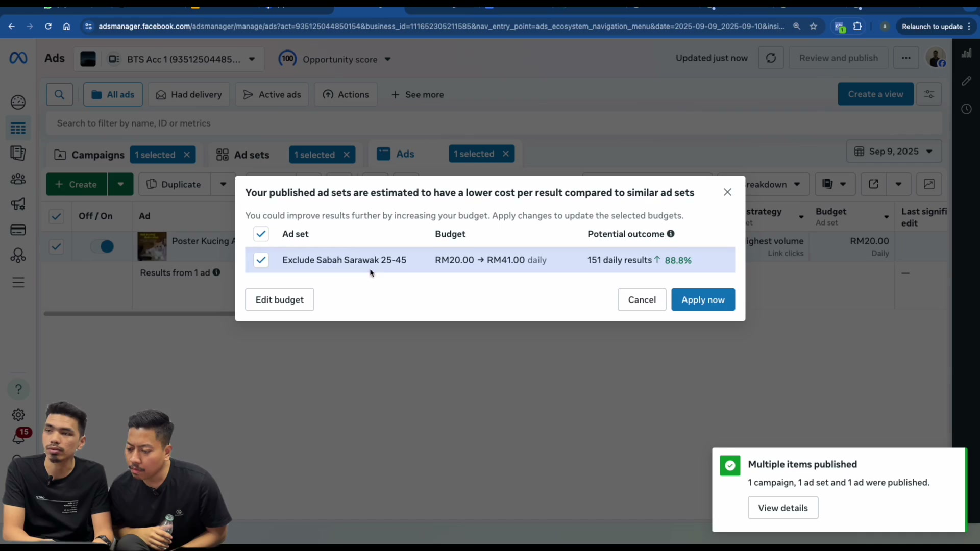The height and width of the screenshot is (551, 980).
Task: Open the search magnifier icon
Action: click(x=59, y=94)
